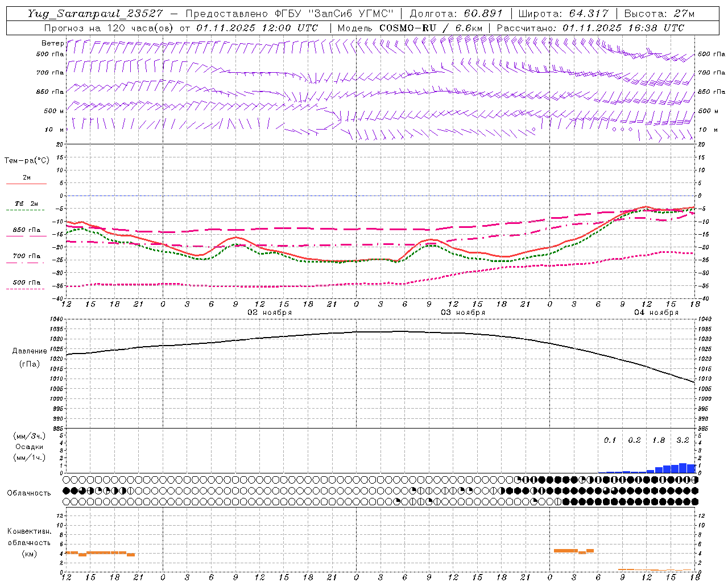
Task: Select the 'Высота: 27м' elevation text
Action: 659,14
